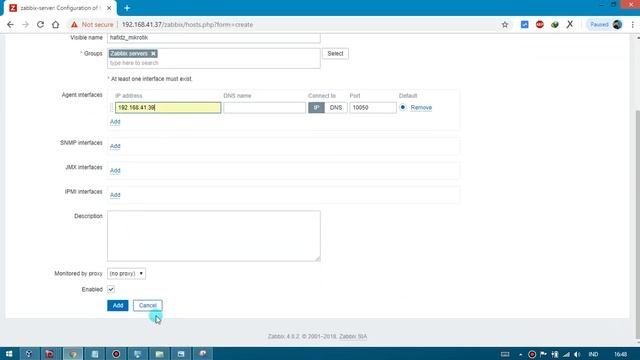Open a new browser tab
Image resolution: width=640 pixels, height=360 pixels.
127,8
